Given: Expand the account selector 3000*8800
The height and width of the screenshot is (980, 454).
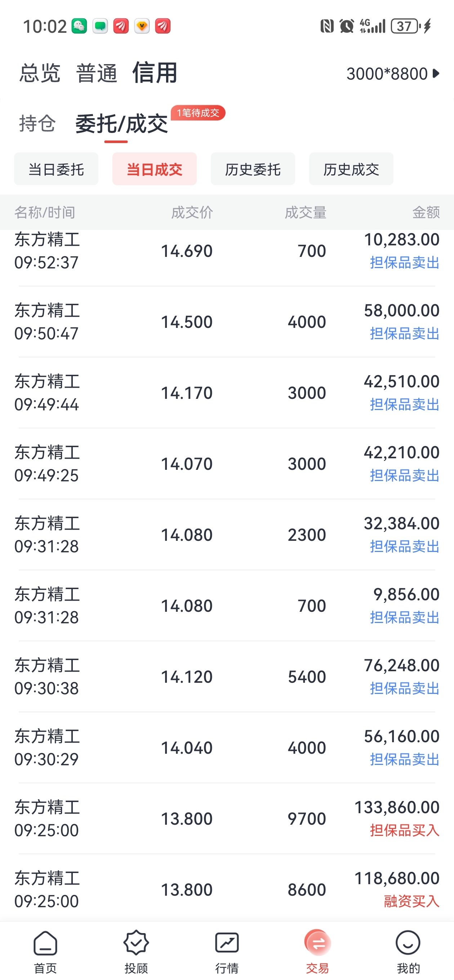Looking at the screenshot, I should [393, 73].
